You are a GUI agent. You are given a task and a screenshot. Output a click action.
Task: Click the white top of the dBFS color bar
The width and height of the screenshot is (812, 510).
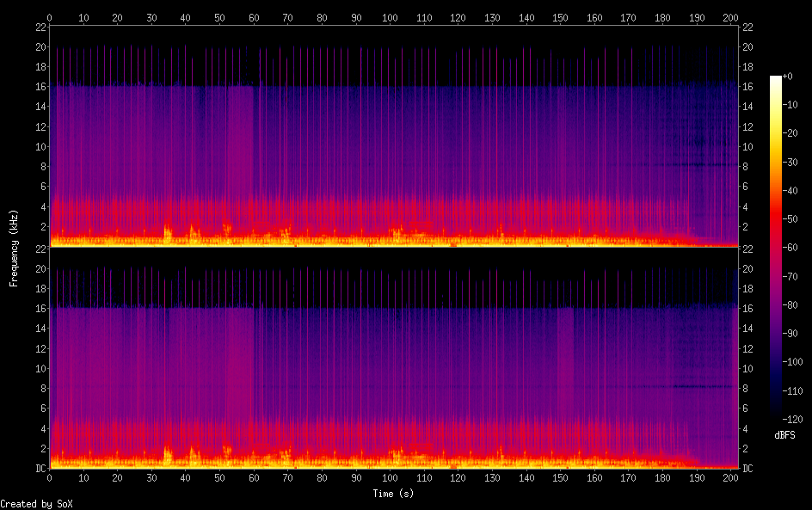tap(776, 78)
